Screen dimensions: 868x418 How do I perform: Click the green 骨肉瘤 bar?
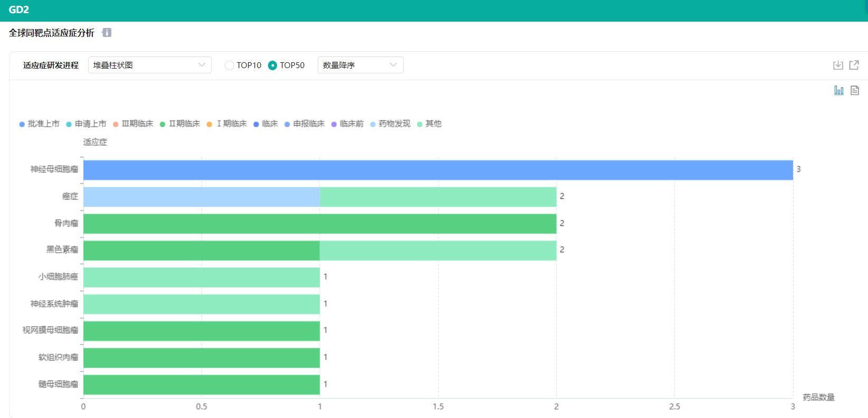320,224
